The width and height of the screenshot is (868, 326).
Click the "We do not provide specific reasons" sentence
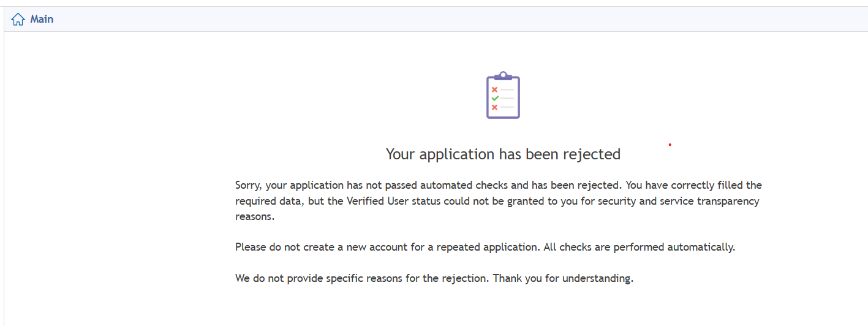(363, 278)
